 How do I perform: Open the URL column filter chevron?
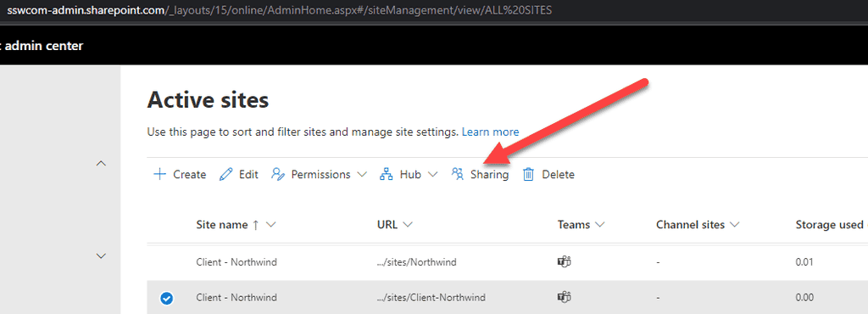[408, 225]
